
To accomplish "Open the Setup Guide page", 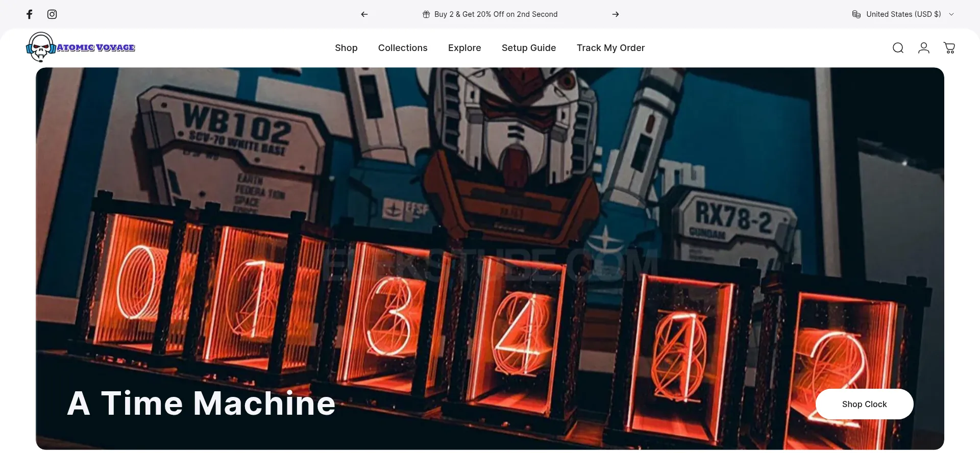I will click(529, 48).
